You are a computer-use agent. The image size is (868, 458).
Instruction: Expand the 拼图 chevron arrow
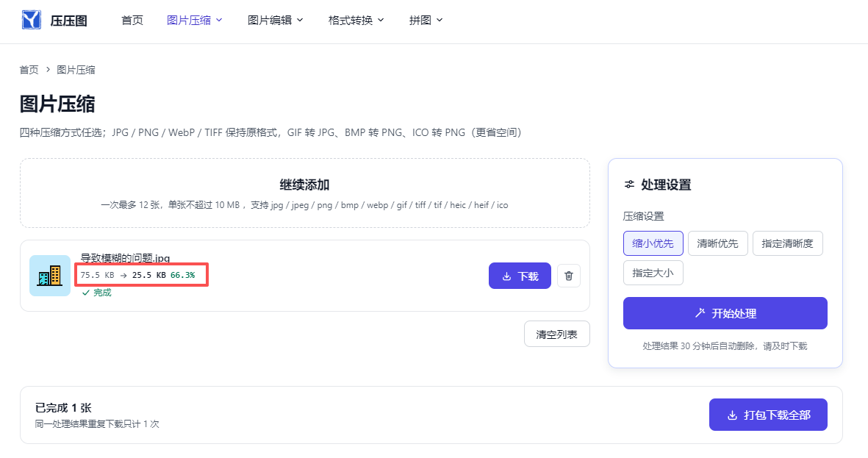pos(440,20)
